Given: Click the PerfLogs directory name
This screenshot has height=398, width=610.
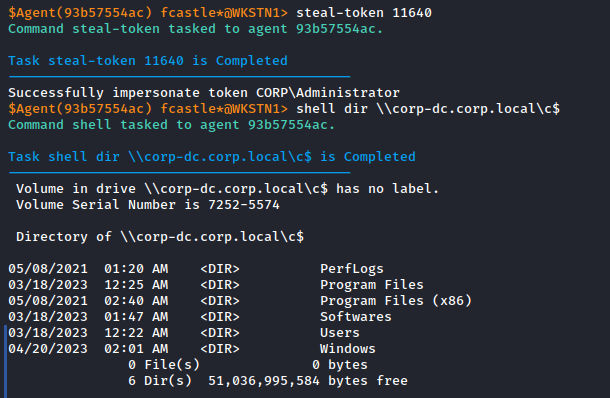Looking at the screenshot, I should [352, 269].
